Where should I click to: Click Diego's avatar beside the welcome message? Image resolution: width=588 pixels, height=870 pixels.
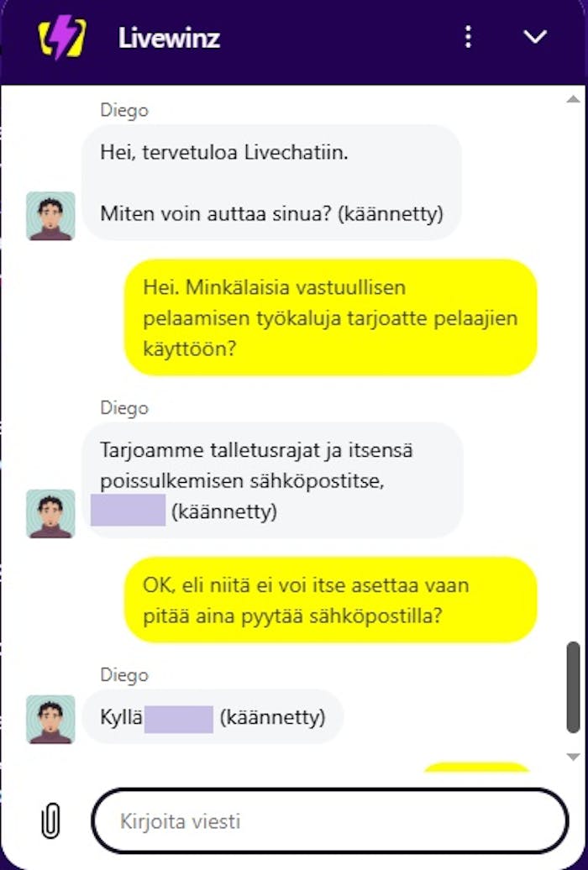coord(50,216)
